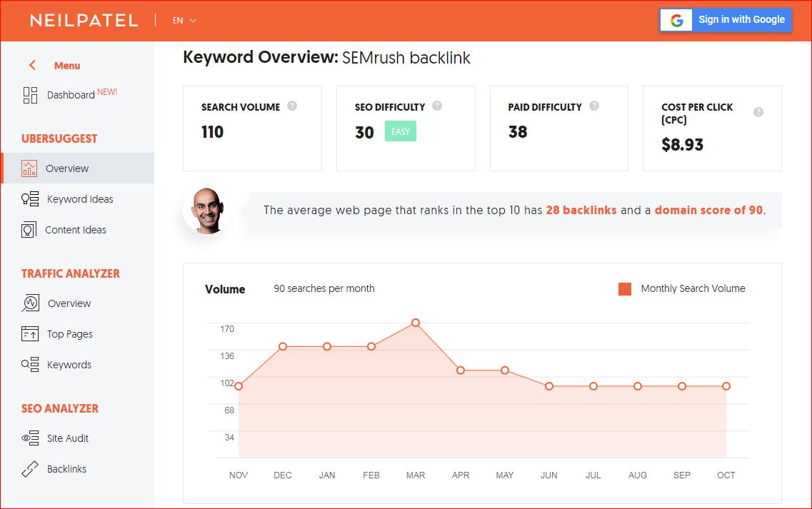This screenshot has width=812, height=509.
Task: Click the DEC data point on chart
Action: (x=283, y=346)
